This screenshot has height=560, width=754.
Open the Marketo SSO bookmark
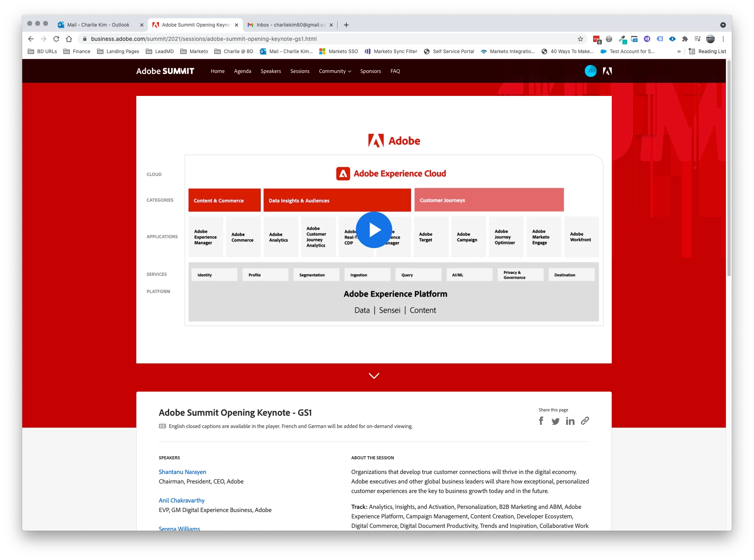[x=339, y=52]
